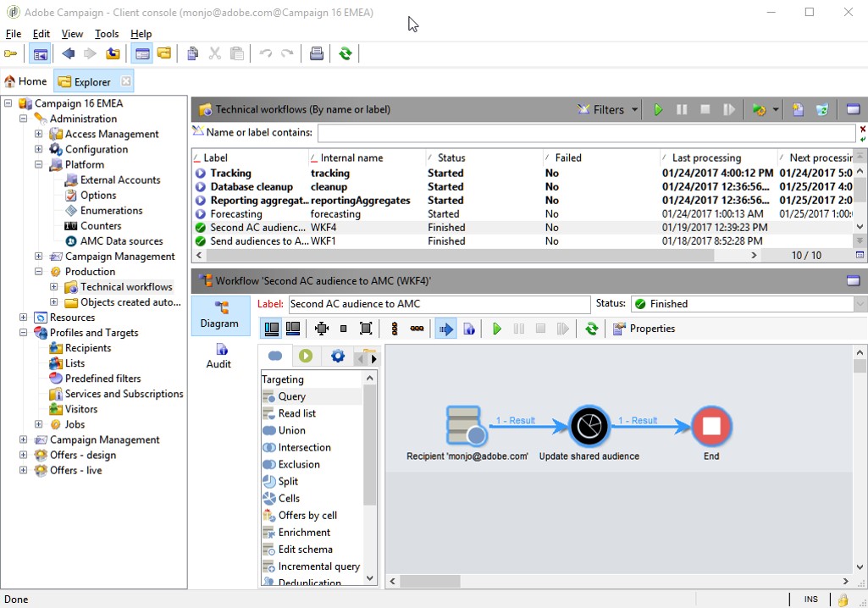Toggle the Explorer tree view button
The image size is (868, 608).
pyautogui.click(x=40, y=53)
